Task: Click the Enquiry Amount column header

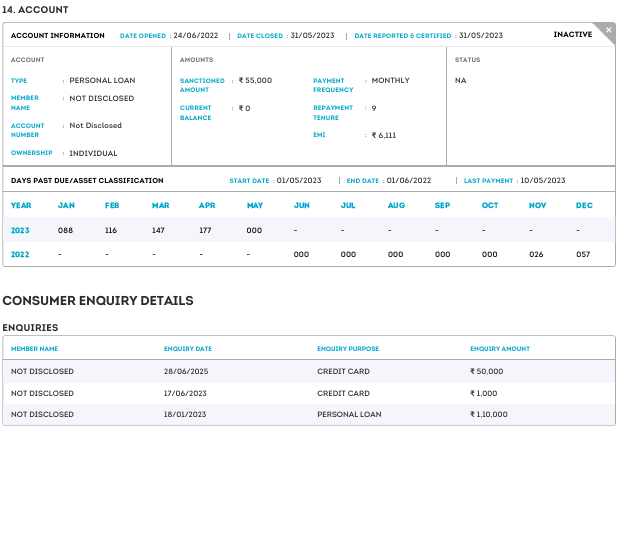Action: tap(500, 349)
